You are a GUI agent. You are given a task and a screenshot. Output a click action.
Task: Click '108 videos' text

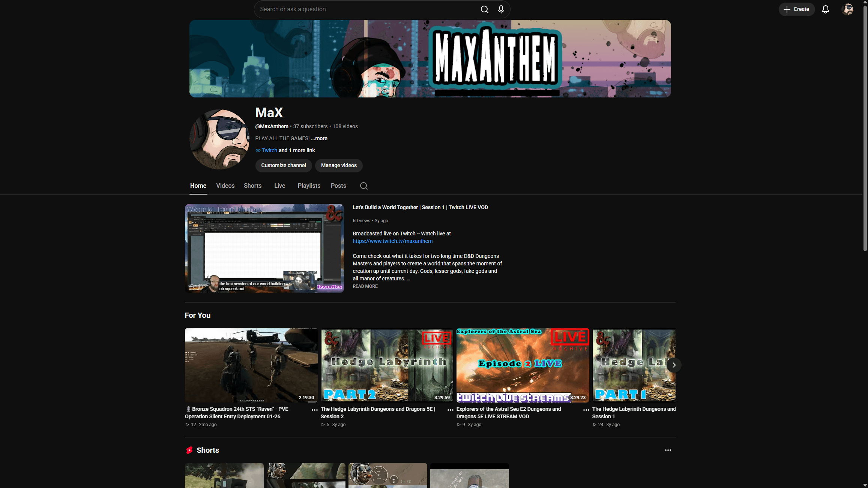[x=345, y=126]
